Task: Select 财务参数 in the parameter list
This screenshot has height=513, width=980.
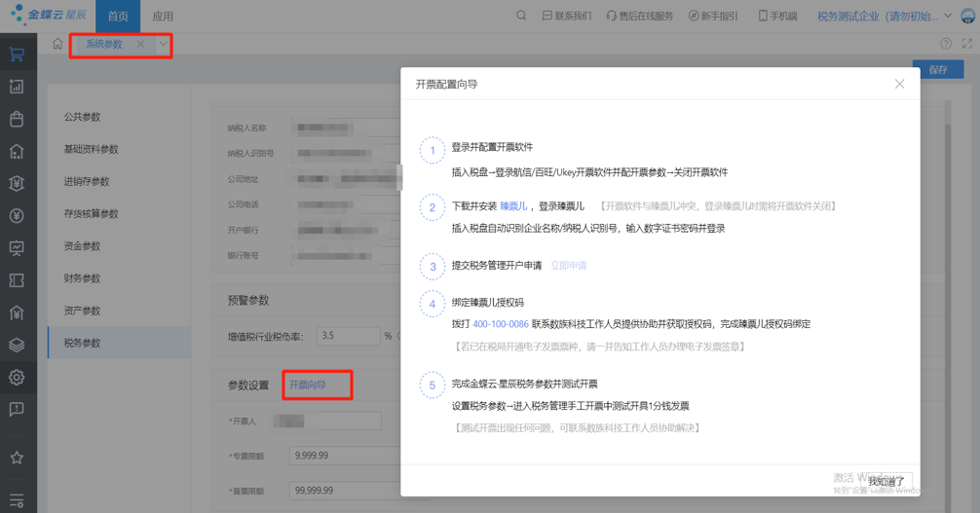Action: [120, 278]
